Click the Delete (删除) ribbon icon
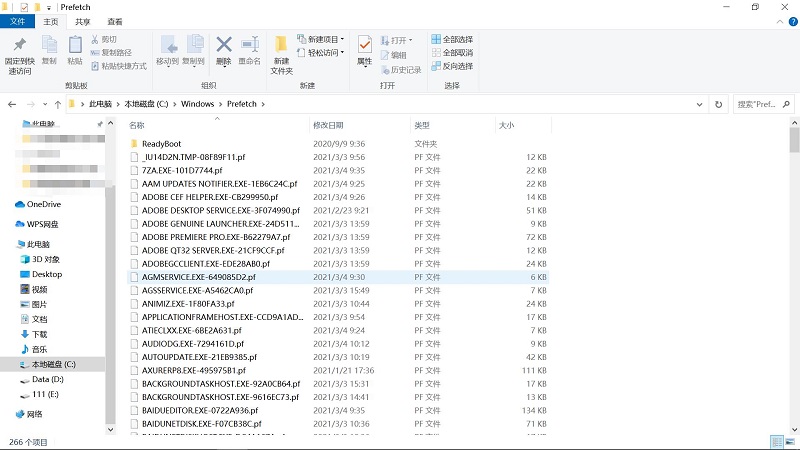800x450 pixels. [224, 49]
